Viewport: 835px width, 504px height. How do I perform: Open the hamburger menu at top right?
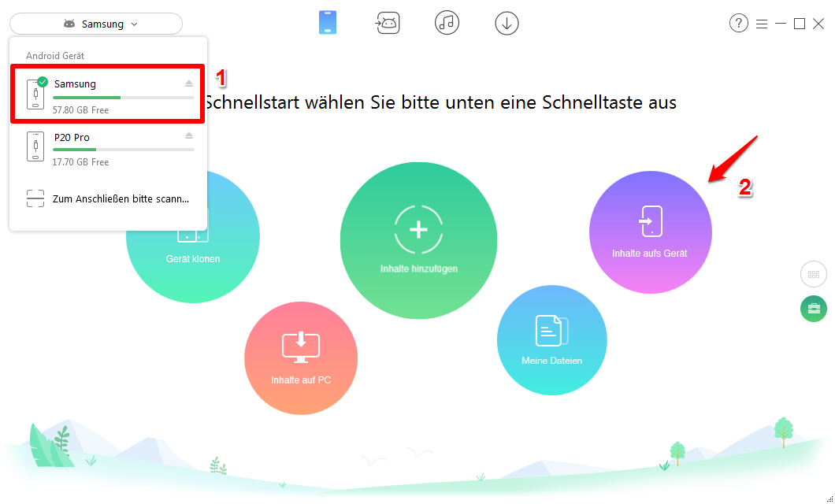[761, 24]
